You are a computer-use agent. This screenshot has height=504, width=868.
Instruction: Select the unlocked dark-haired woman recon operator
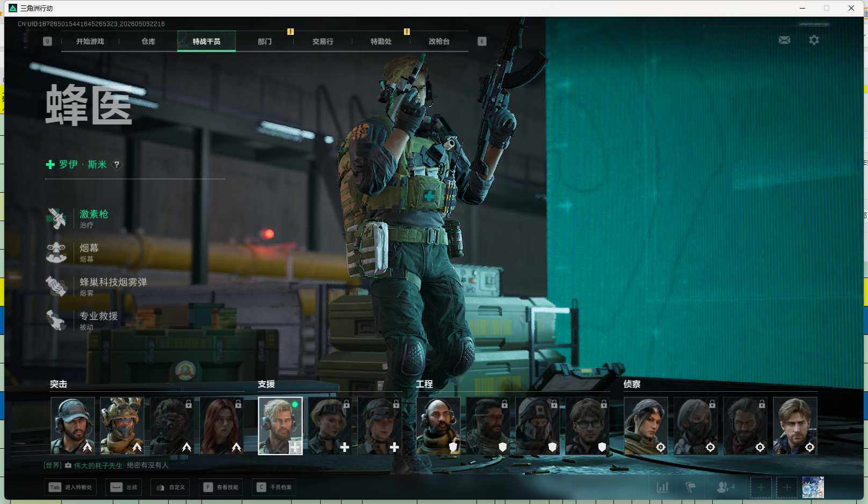[646, 426]
